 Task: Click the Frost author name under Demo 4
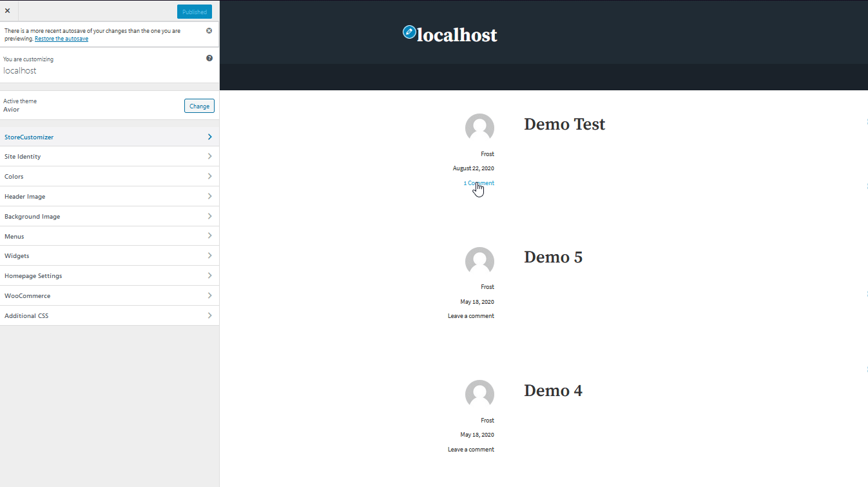487,420
